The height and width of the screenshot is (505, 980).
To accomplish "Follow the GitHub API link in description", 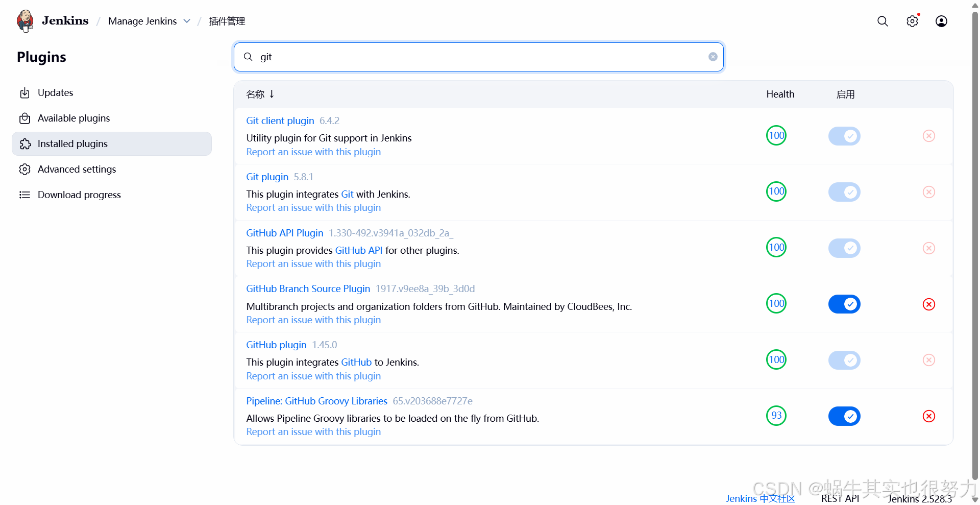I will [359, 250].
